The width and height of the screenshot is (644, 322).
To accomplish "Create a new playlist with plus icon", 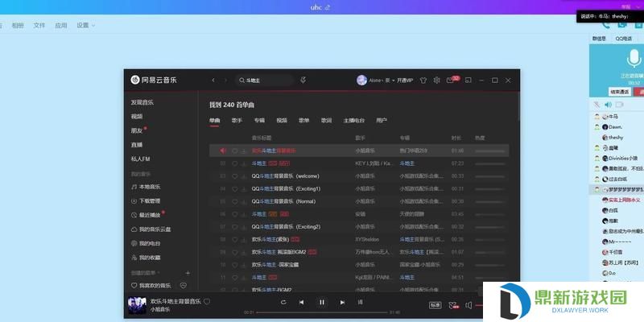I will pos(188,273).
